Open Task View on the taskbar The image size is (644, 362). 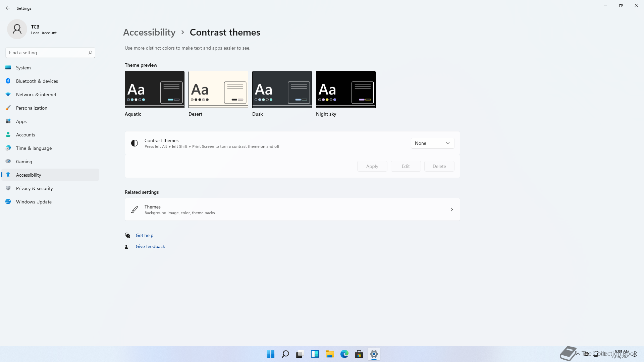(300, 354)
